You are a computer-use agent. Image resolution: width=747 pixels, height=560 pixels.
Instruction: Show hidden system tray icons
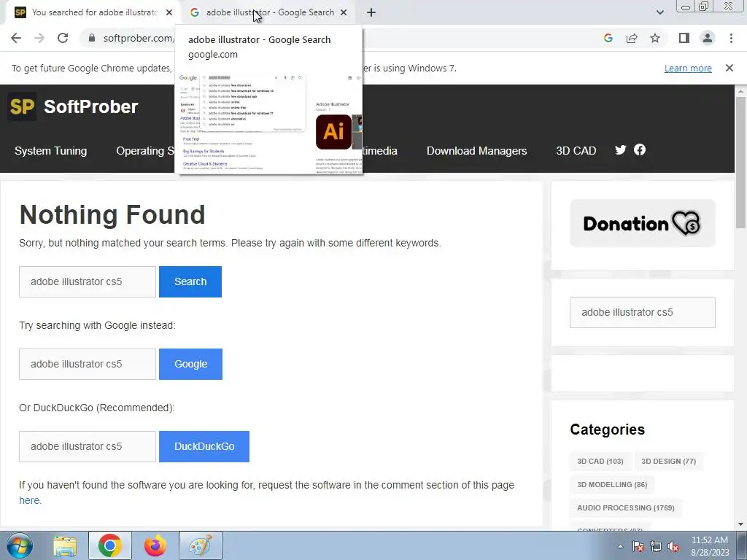620,546
